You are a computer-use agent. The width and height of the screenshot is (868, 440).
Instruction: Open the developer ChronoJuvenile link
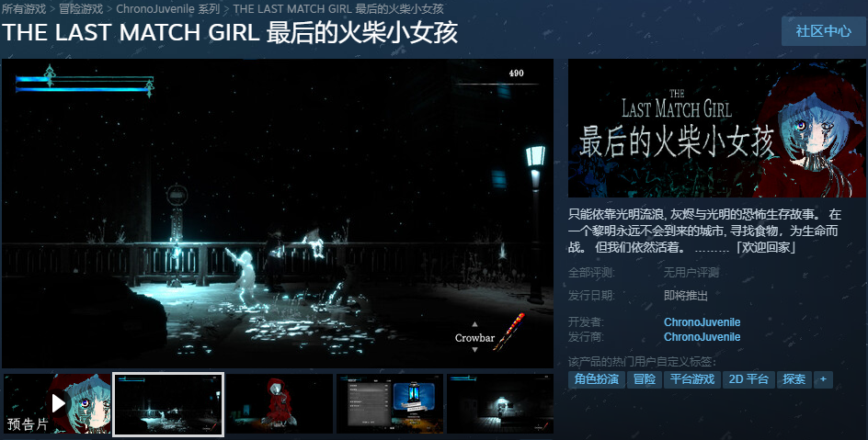click(702, 322)
